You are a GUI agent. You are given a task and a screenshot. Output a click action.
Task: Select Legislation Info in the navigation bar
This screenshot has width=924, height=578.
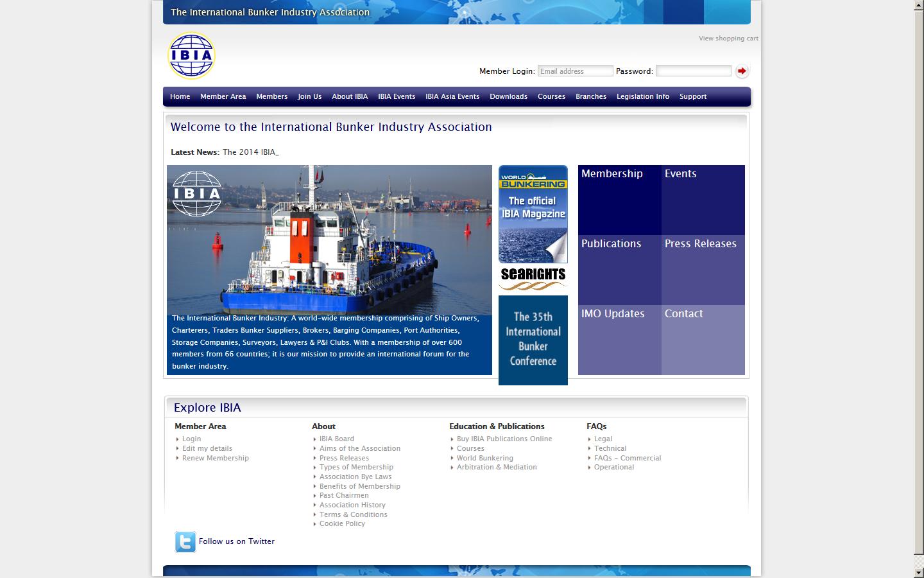coord(642,96)
